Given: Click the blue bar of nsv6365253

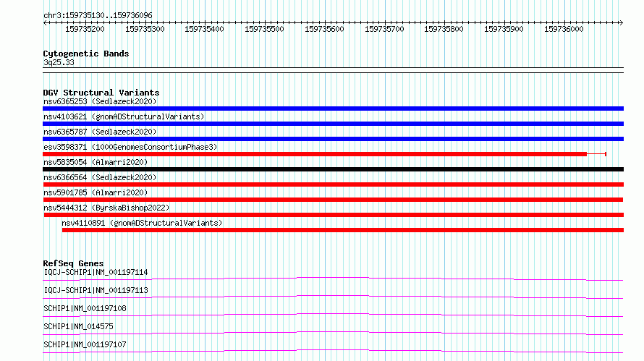Looking at the screenshot, I should (x=333, y=109).
